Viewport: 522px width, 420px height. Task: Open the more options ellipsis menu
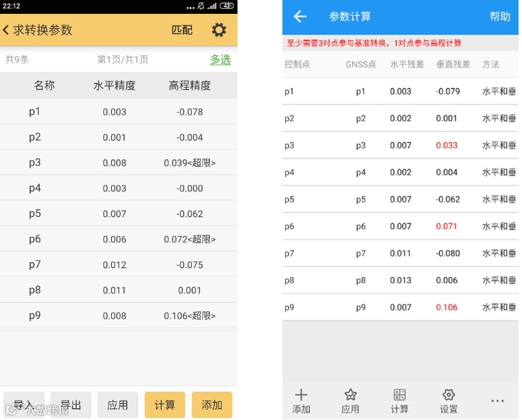[497, 401]
